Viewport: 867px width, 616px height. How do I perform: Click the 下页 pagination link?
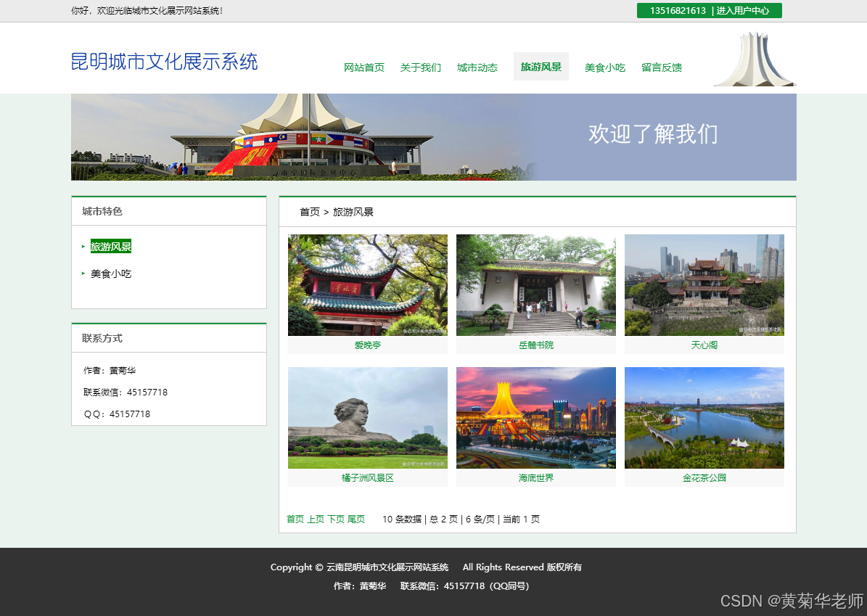tap(336, 520)
